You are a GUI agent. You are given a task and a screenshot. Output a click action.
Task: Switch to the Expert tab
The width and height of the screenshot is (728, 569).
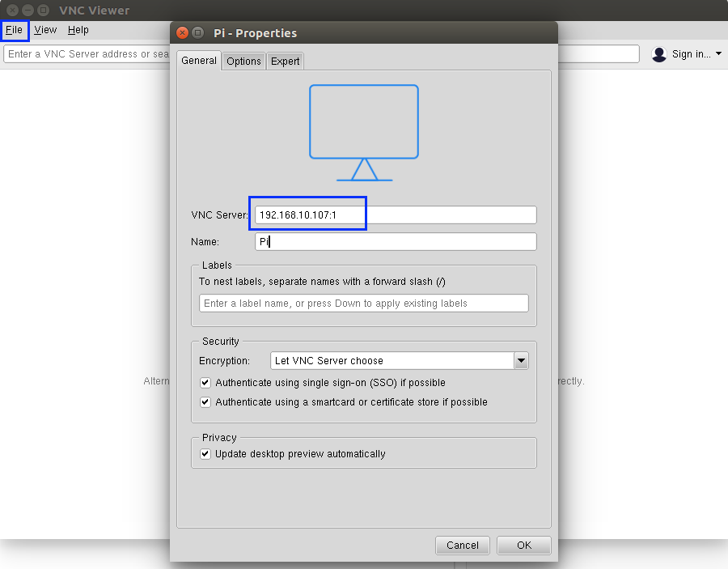coord(285,62)
